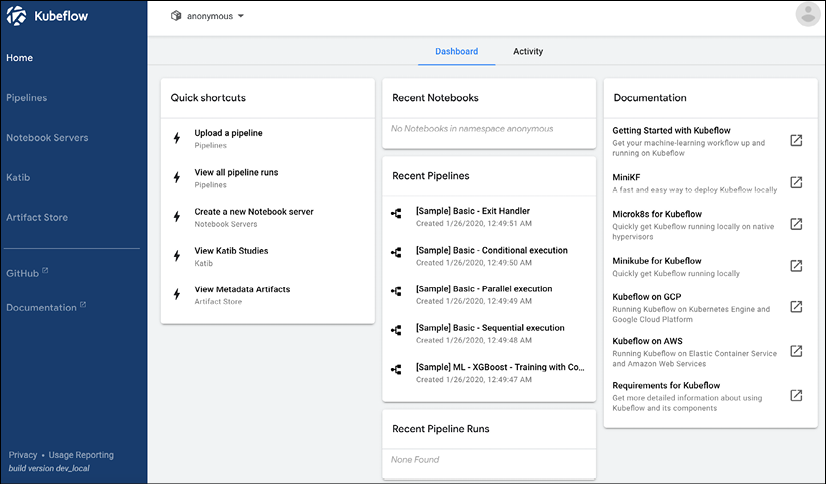Click the Privacy footer link
Viewport: 826px width, 484px height.
point(23,455)
